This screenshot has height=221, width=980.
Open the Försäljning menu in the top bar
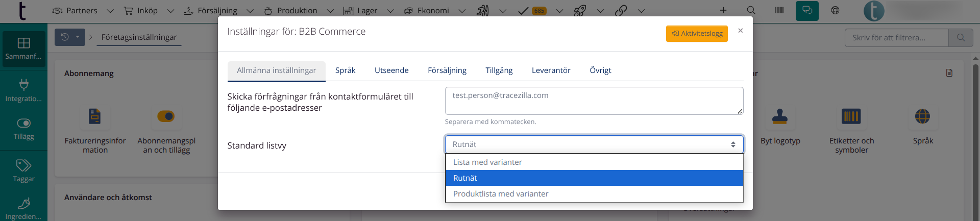coord(210,11)
